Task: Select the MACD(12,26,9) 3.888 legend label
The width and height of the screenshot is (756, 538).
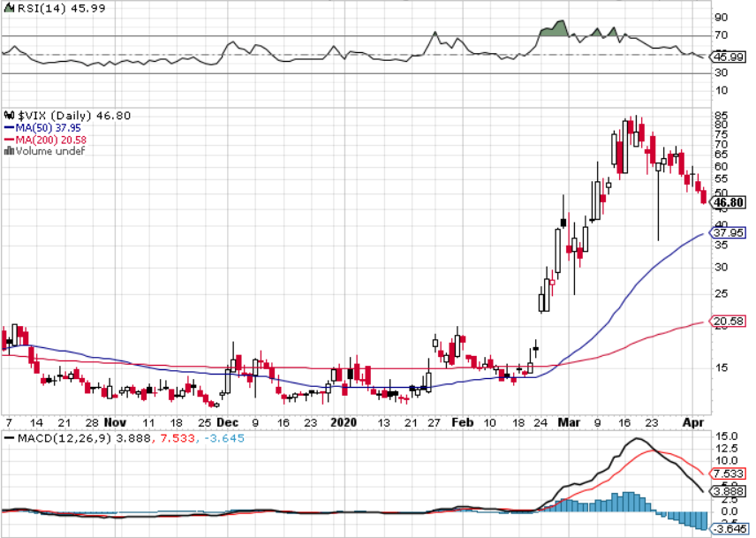Action: coord(84,439)
